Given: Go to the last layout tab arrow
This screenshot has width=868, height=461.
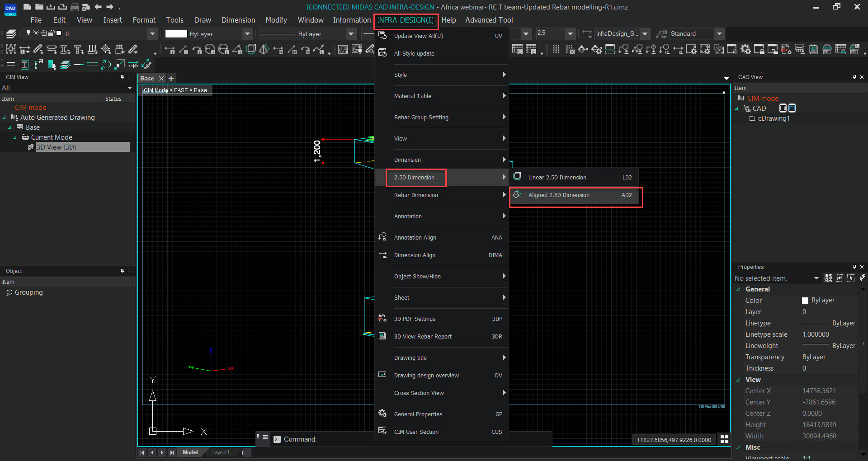Looking at the screenshot, I should point(172,452).
